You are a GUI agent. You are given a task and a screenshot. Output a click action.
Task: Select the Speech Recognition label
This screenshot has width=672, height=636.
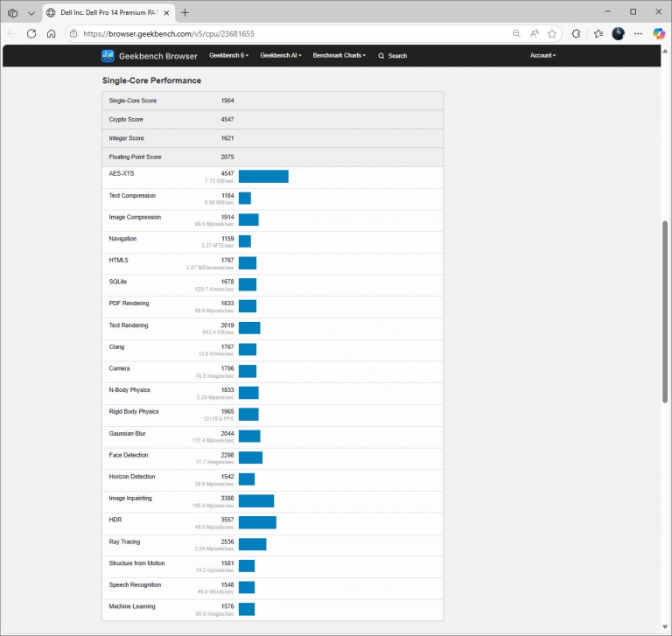[135, 584]
